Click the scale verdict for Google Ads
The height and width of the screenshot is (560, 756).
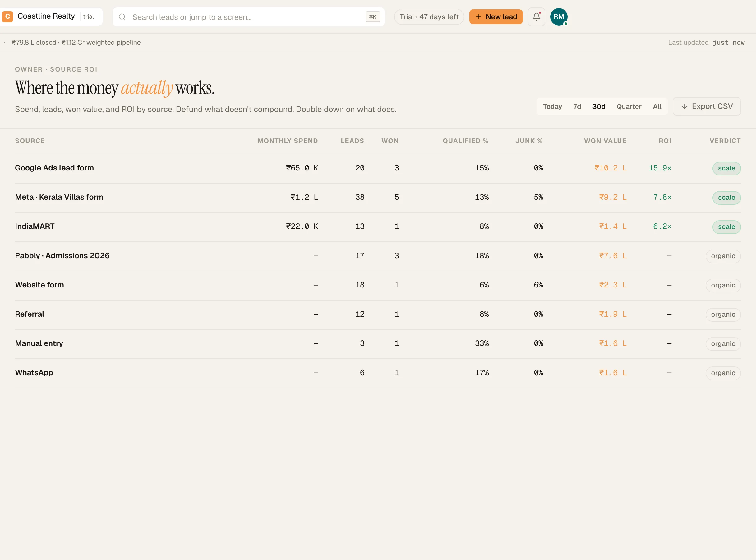[x=726, y=169]
